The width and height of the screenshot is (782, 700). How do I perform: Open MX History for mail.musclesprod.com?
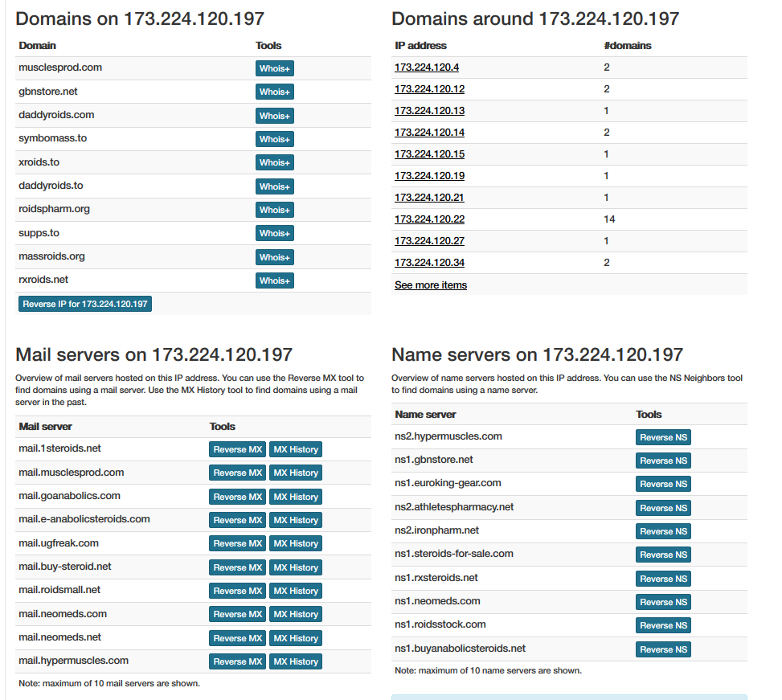(296, 473)
